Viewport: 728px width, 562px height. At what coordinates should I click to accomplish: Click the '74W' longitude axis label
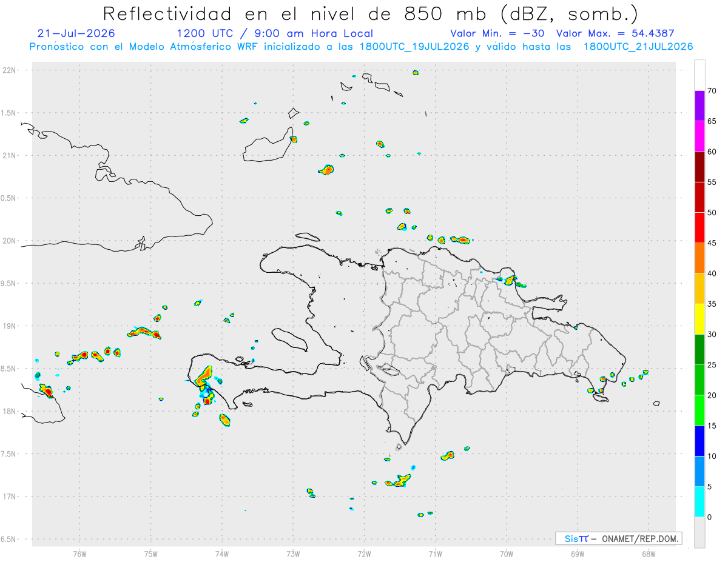[x=222, y=554]
